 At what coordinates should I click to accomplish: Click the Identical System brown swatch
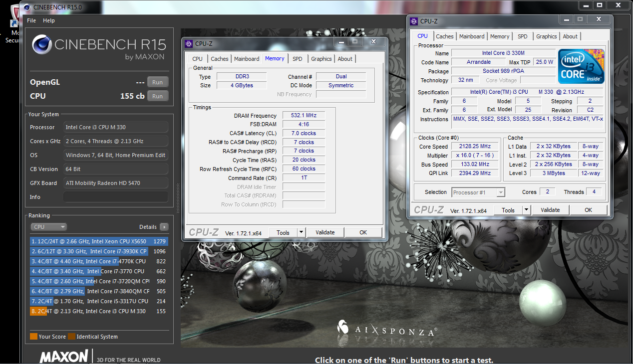[71, 337]
